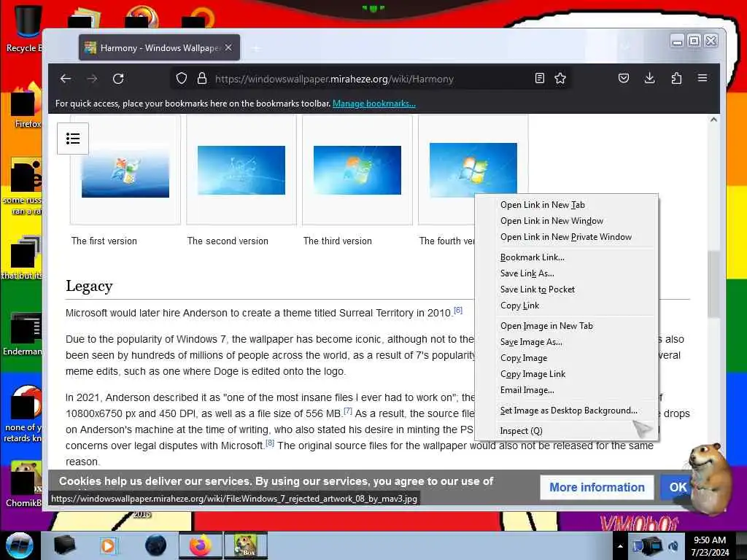
Task: Open the volume tray icon
Action: (x=673, y=546)
